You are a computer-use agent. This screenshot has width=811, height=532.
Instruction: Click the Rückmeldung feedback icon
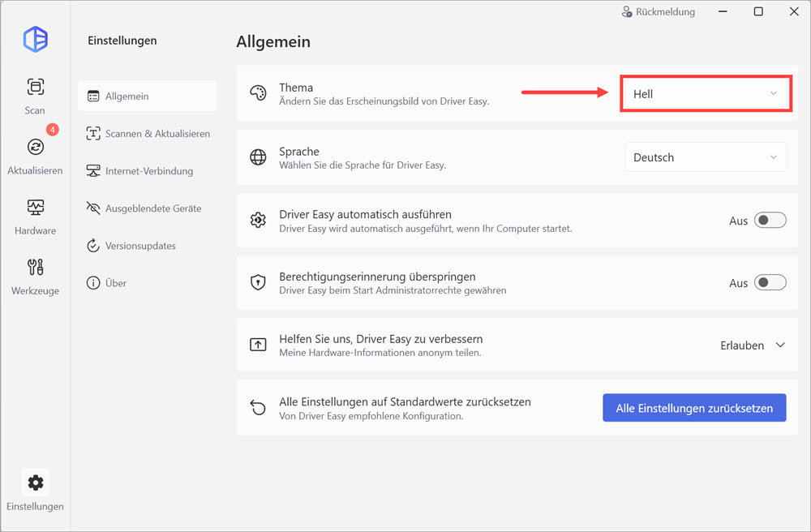(627, 12)
